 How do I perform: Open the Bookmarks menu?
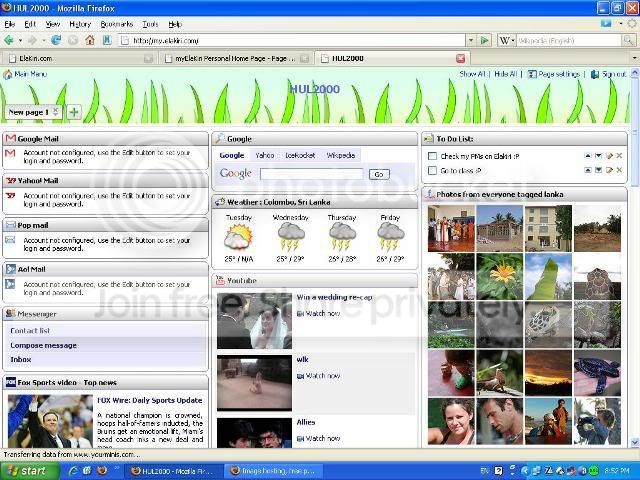coord(117,24)
